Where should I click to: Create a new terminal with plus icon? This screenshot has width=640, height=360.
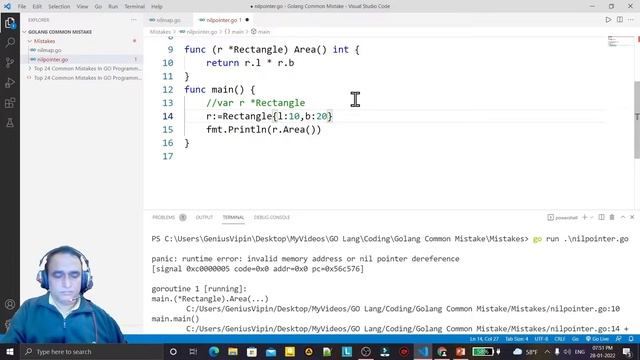[x=584, y=217]
